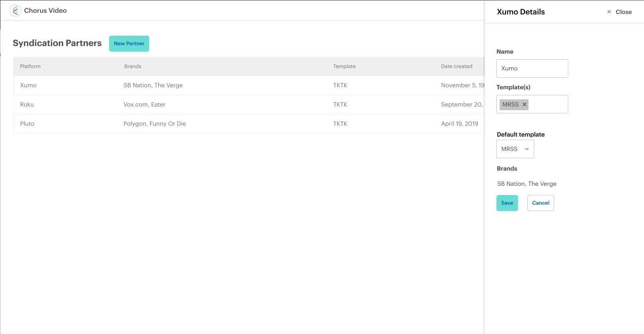
Task: Click the Platform column header
Action: [30, 66]
